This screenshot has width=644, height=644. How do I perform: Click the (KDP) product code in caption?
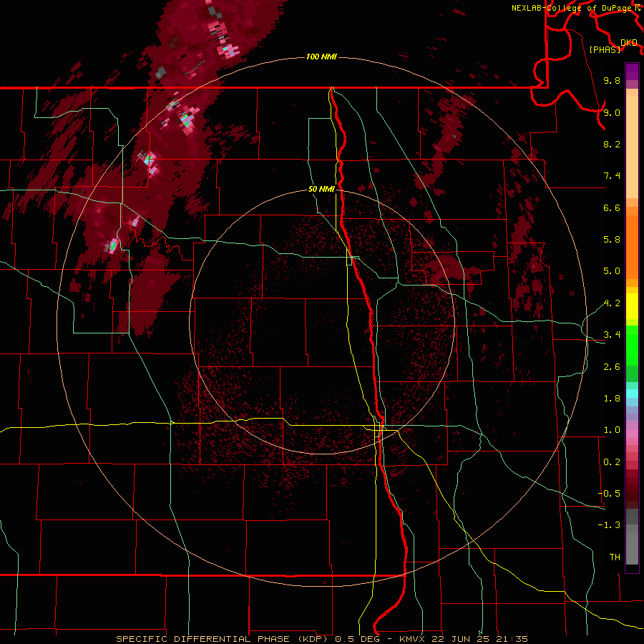point(313,639)
